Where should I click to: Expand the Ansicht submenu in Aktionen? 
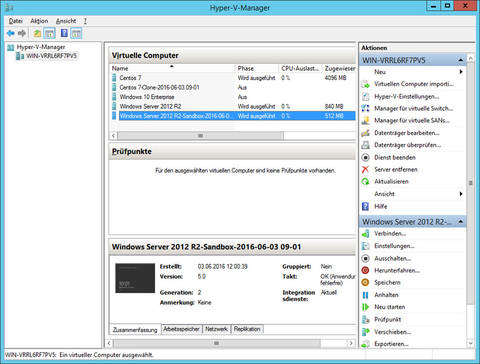(x=461, y=194)
